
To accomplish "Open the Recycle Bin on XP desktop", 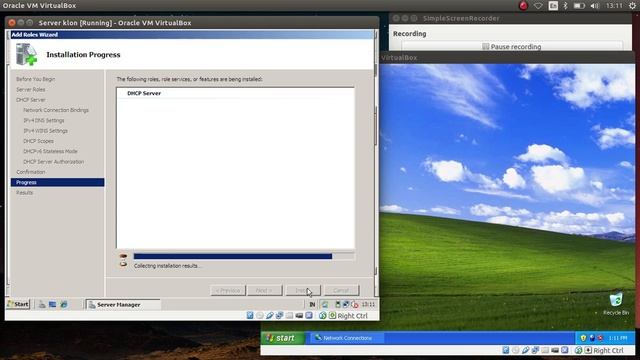I will 616,304.
